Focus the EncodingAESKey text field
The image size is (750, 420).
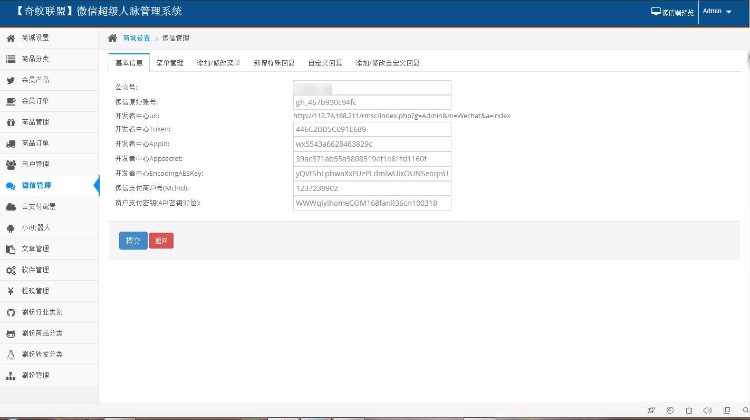[371, 173]
